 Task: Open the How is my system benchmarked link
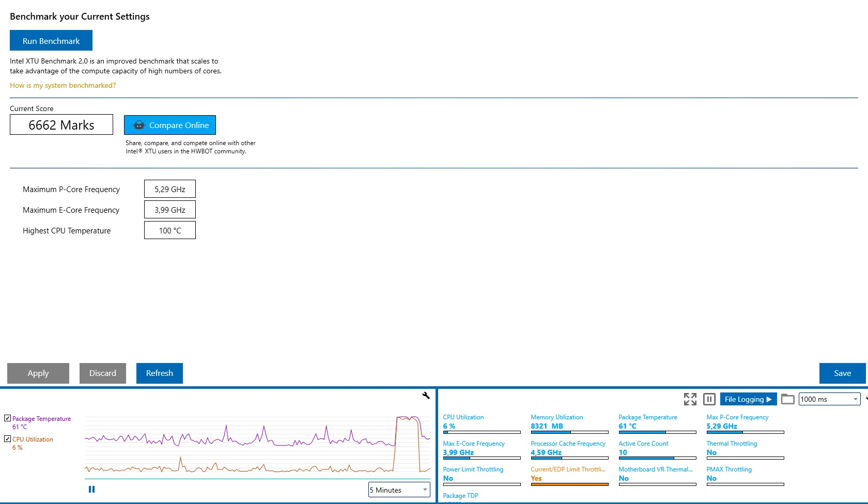tap(63, 85)
